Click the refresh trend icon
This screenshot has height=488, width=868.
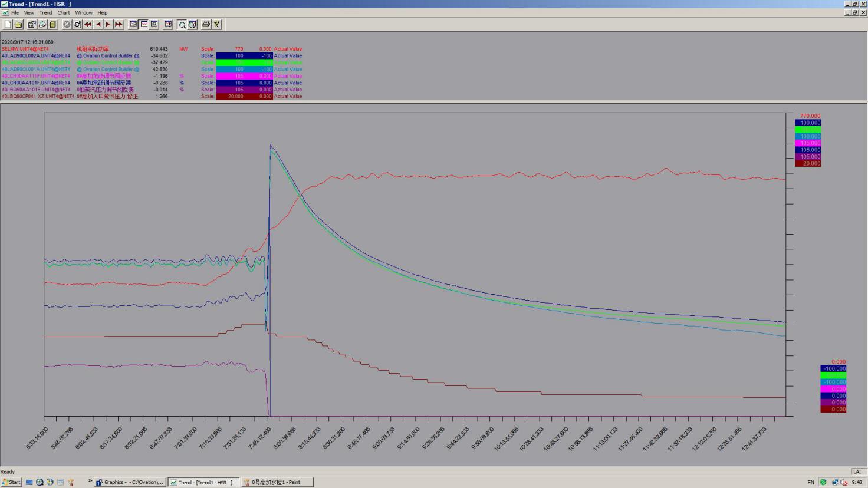[x=77, y=24]
